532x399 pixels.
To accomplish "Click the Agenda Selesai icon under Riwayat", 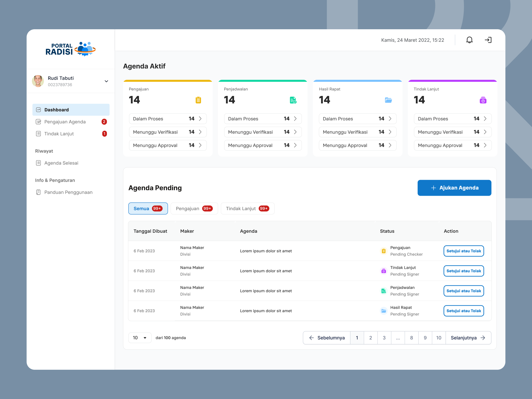I will click(39, 163).
